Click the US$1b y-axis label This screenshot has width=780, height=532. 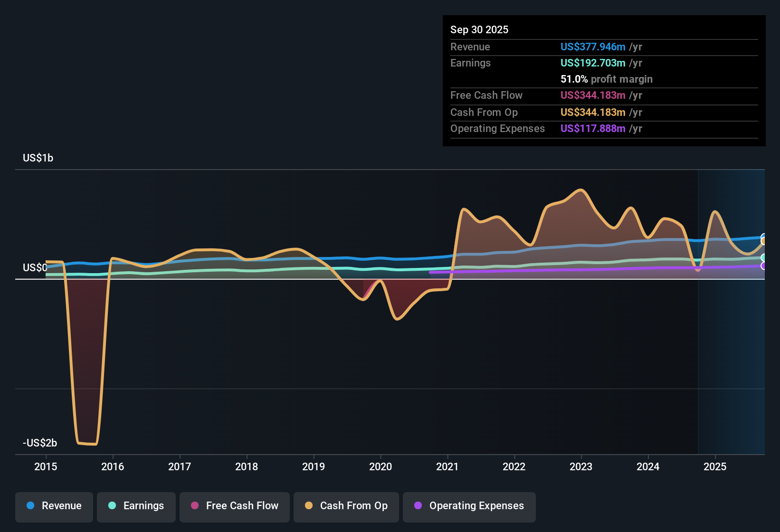click(38, 158)
